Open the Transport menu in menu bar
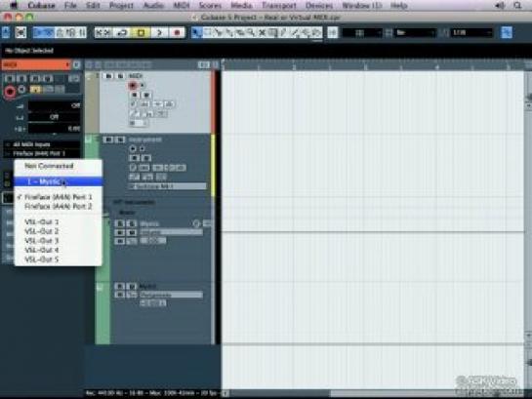The width and height of the screenshot is (532, 399). point(279,6)
